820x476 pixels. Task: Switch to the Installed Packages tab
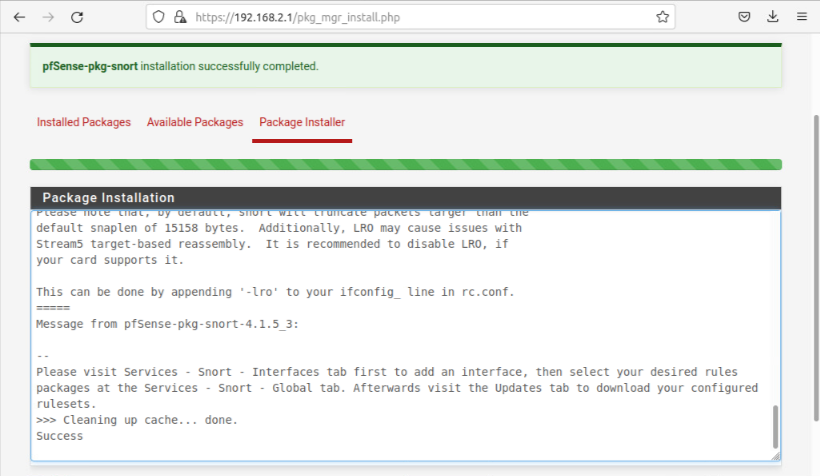pyautogui.click(x=84, y=122)
